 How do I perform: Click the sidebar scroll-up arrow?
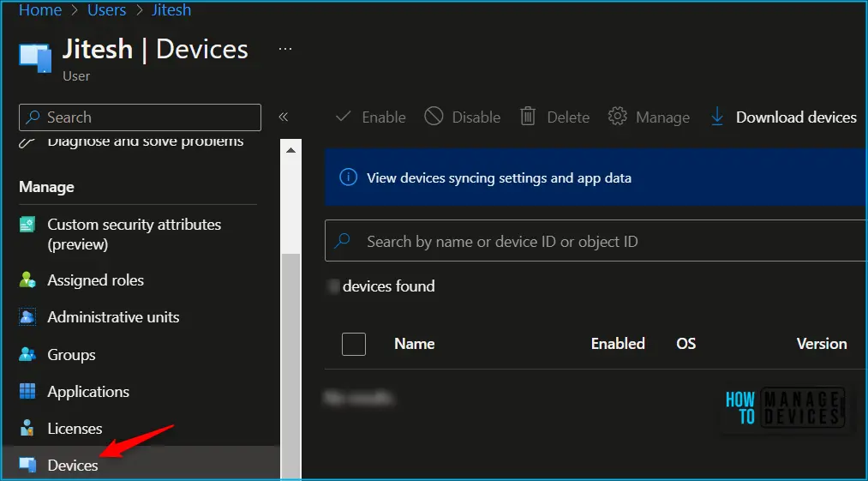(x=291, y=150)
